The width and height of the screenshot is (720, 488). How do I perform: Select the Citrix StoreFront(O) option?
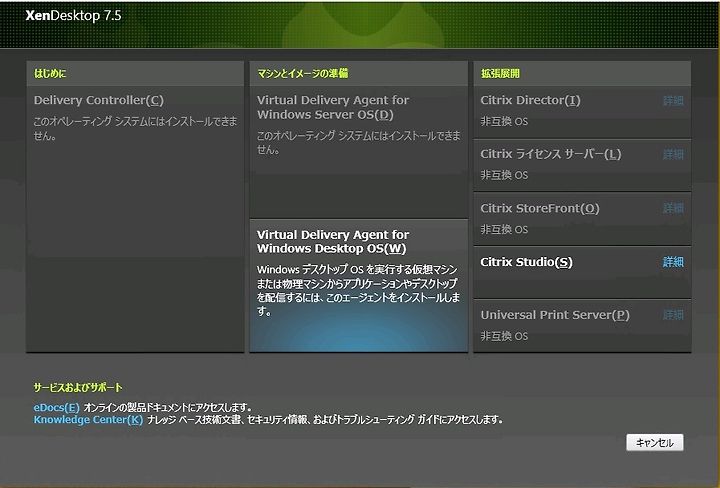[540, 208]
